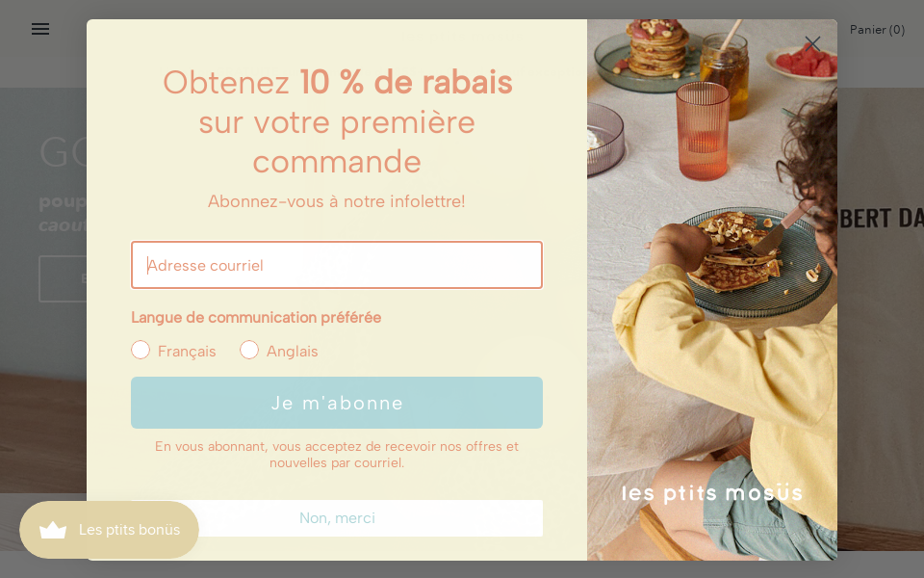This screenshot has width=924, height=578.
Task: Click the Je m'abonne subscribe button
Action: [337, 403]
